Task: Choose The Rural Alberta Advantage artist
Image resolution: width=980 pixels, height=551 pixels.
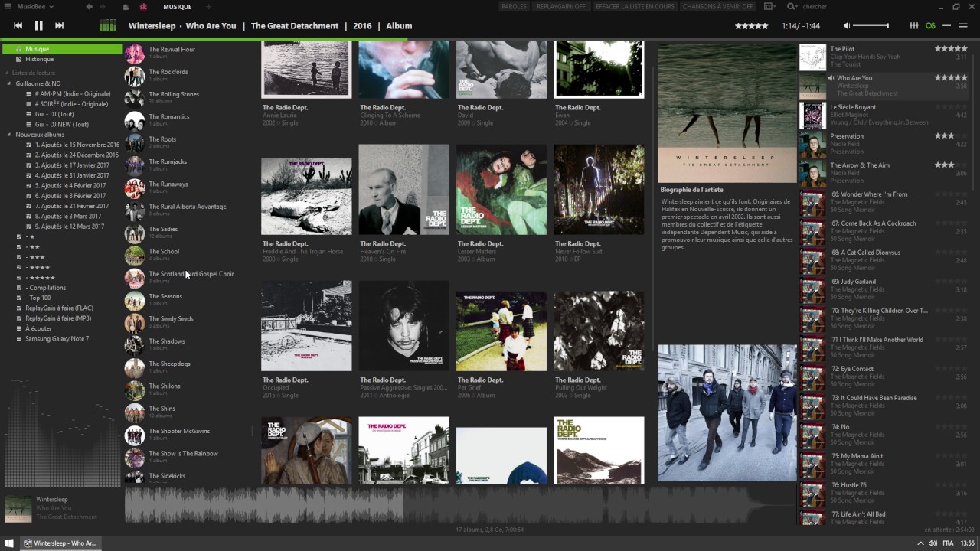Action: pos(188,207)
